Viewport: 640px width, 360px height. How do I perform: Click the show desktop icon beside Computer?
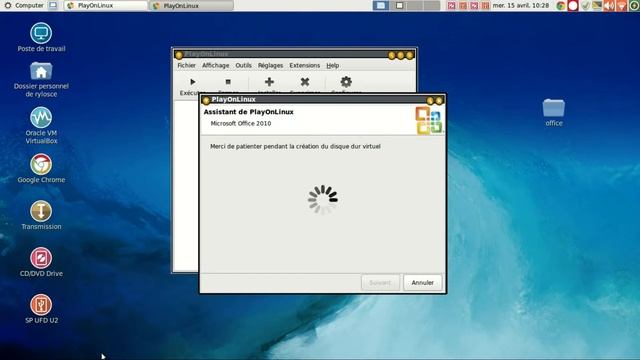53,6
